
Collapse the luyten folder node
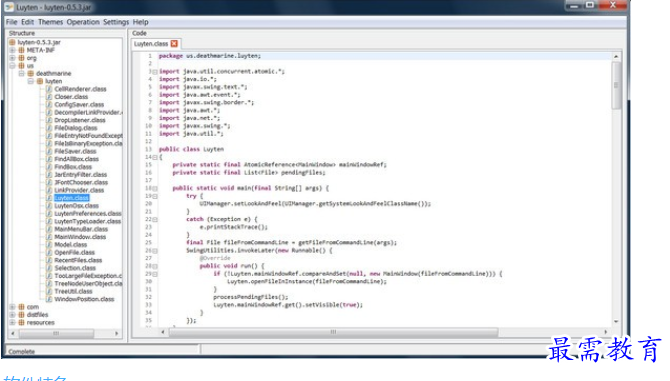[31, 81]
